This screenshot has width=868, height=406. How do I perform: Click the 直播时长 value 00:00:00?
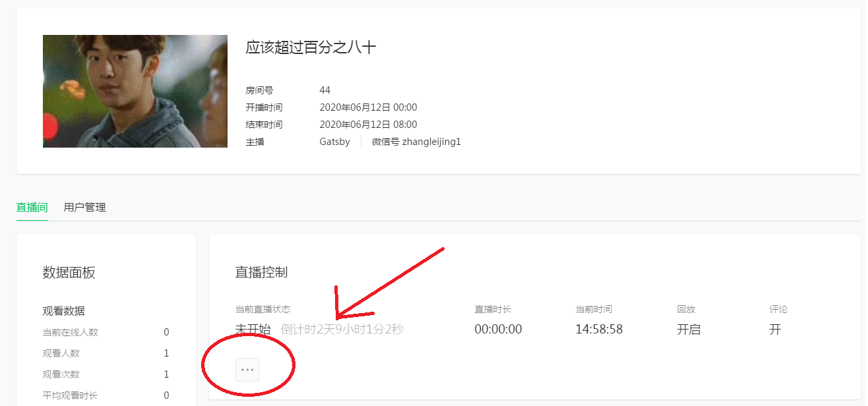click(x=498, y=329)
